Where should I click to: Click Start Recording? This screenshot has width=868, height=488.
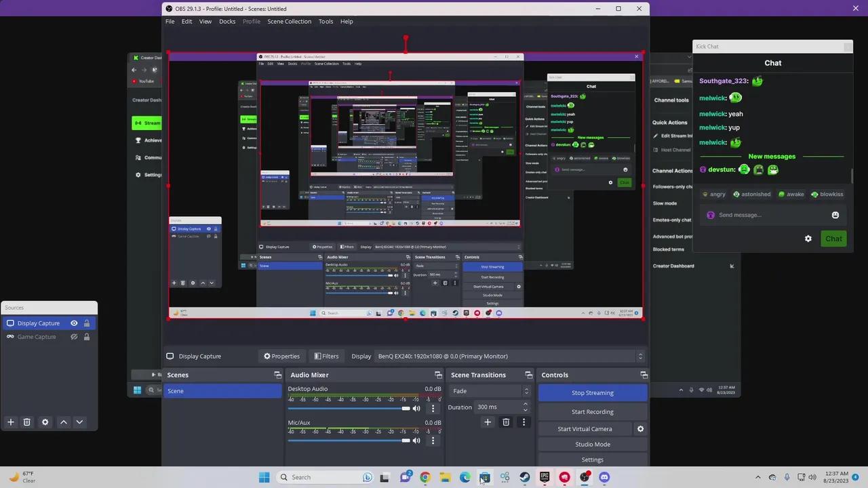tap(593, 411)
